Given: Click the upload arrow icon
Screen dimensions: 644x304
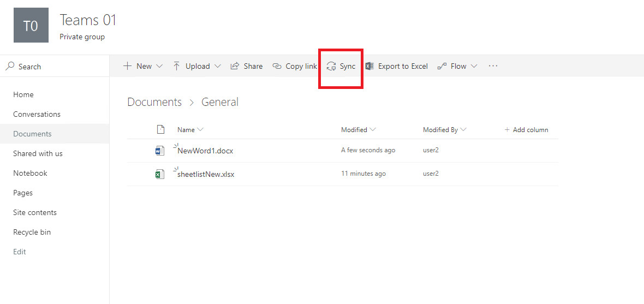Looking at the screenshot, I should tap(177, 66).
